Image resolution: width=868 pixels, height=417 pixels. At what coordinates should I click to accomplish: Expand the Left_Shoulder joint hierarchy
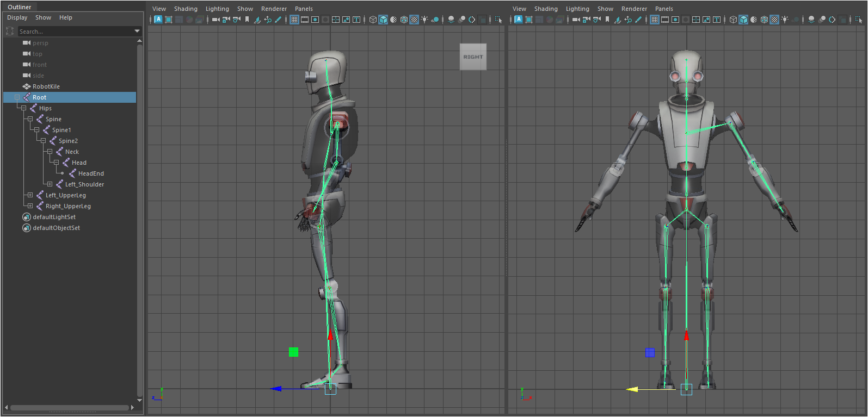pos(50,184)
